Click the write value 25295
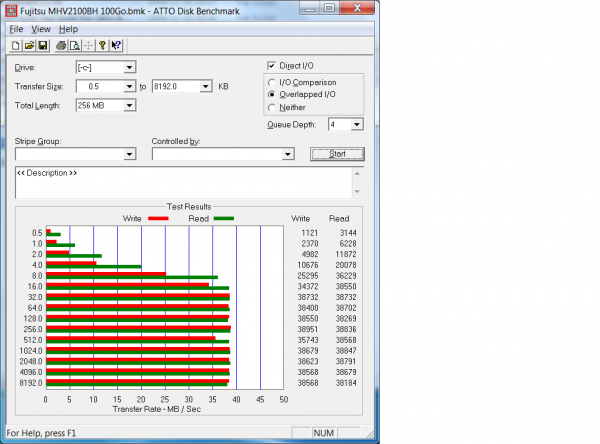600x444 pixels. click(308, 276)
